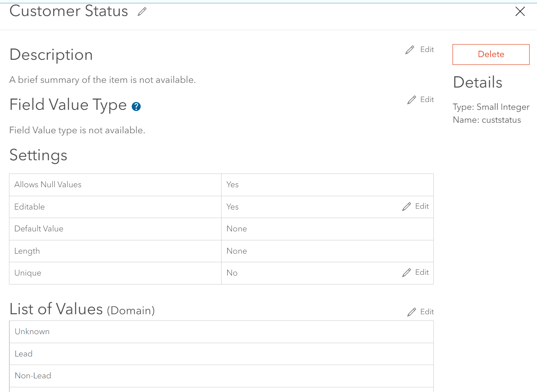Edit the Unique setting

click(415, 272)
